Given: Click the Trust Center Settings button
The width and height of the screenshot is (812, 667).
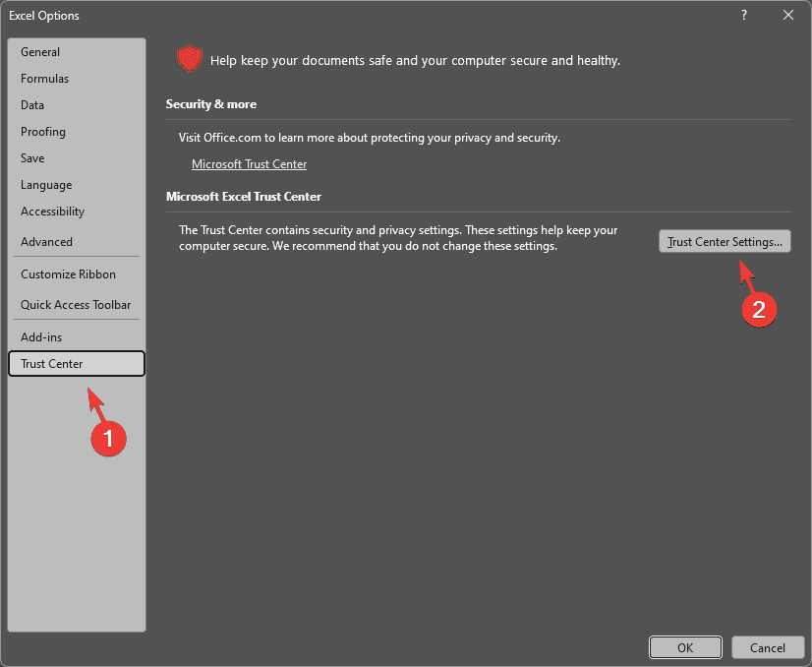Looking at the screenshot, I should coord(725,241).
